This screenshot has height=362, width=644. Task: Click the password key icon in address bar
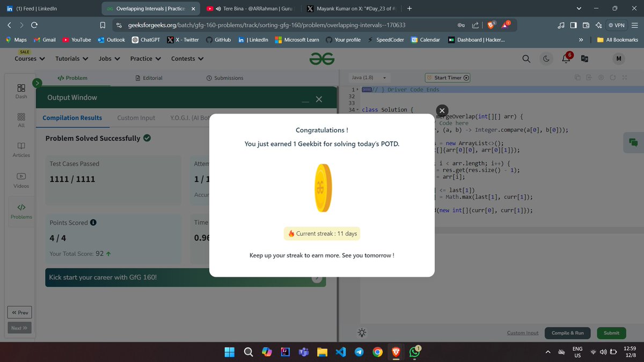click(460, 25)
